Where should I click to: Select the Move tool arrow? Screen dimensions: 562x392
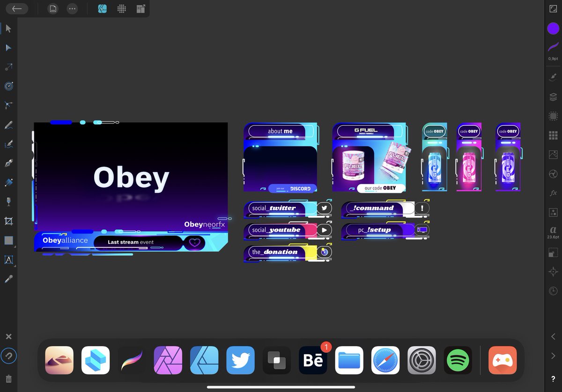[8, 29]
